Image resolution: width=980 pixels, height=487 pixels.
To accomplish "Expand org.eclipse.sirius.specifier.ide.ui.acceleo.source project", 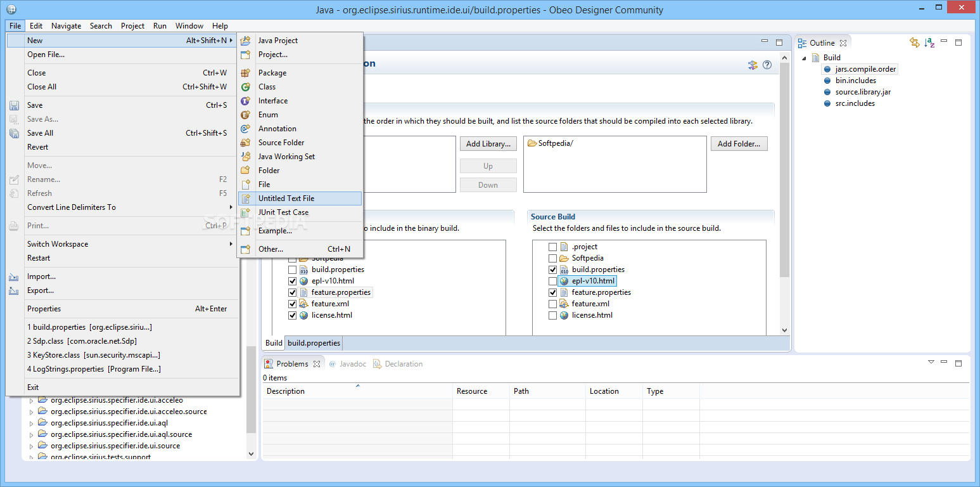I will [32, 412].
